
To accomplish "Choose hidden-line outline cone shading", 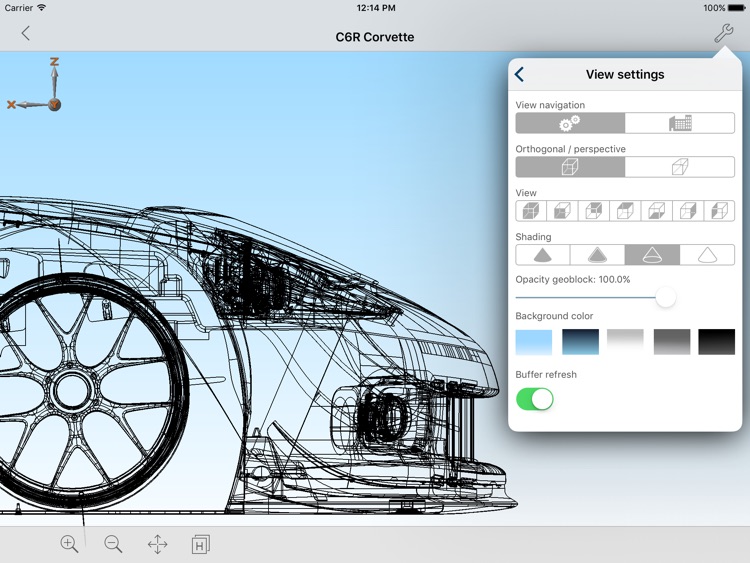I will click(707, 255).
